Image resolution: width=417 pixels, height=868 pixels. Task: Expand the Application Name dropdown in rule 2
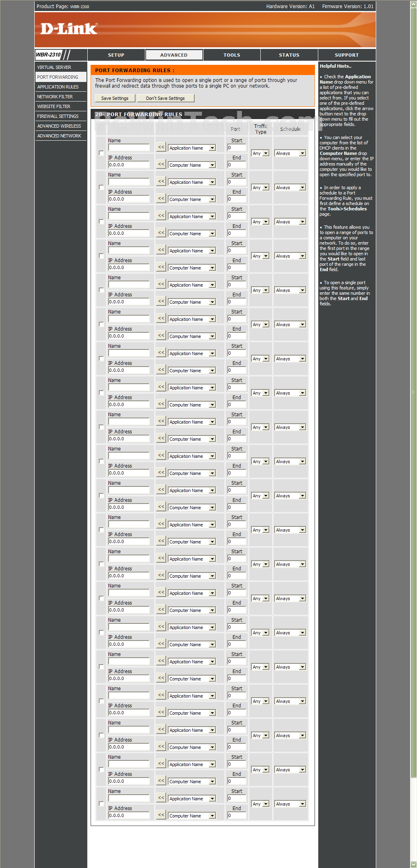click(x=192, y=182)
